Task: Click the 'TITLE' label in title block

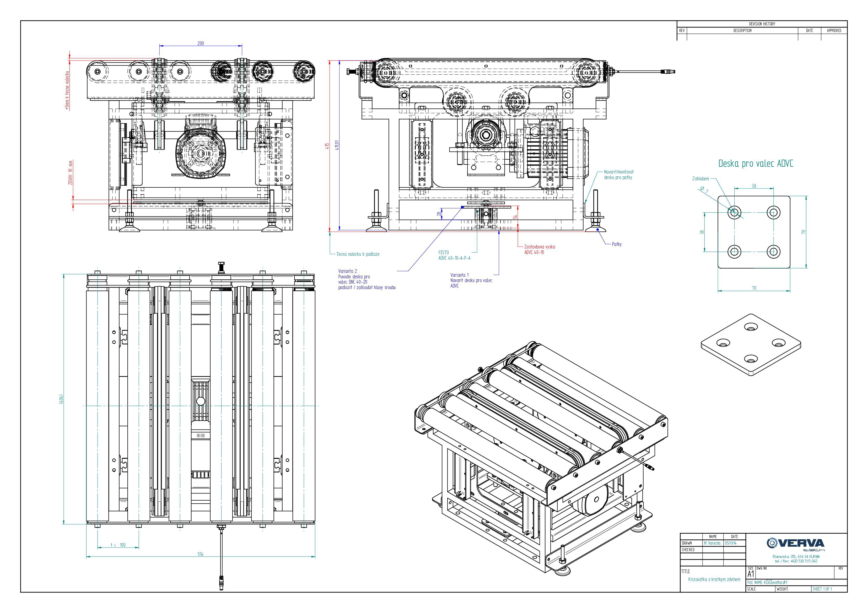Action: tap(686, 571)
